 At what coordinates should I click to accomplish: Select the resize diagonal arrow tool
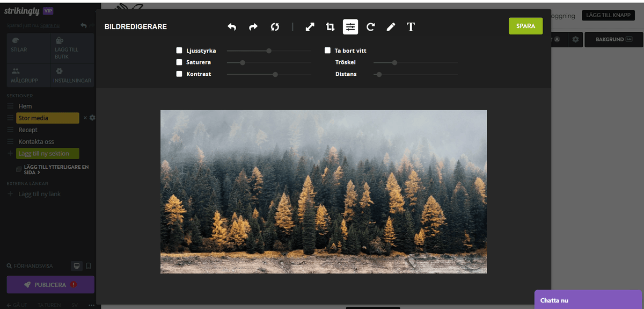tap(310, 27)
